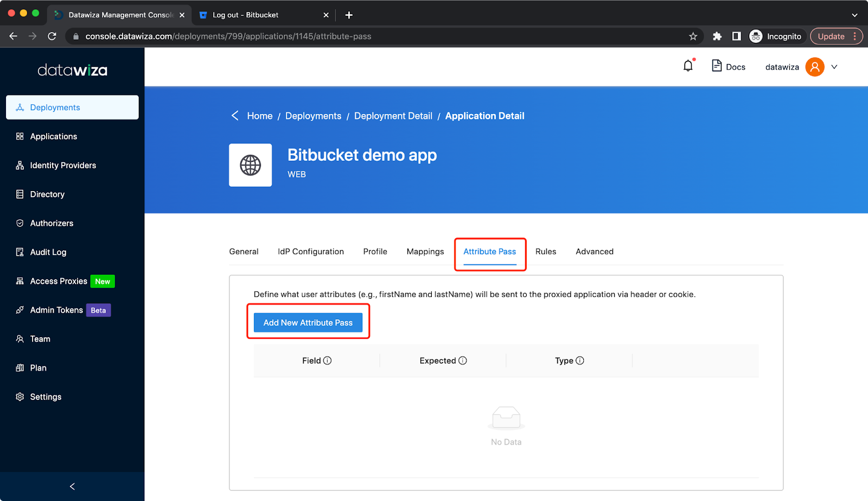868x501 pixels.
Task: Open Audit Log in the sidebar
Action: [72, 252]
